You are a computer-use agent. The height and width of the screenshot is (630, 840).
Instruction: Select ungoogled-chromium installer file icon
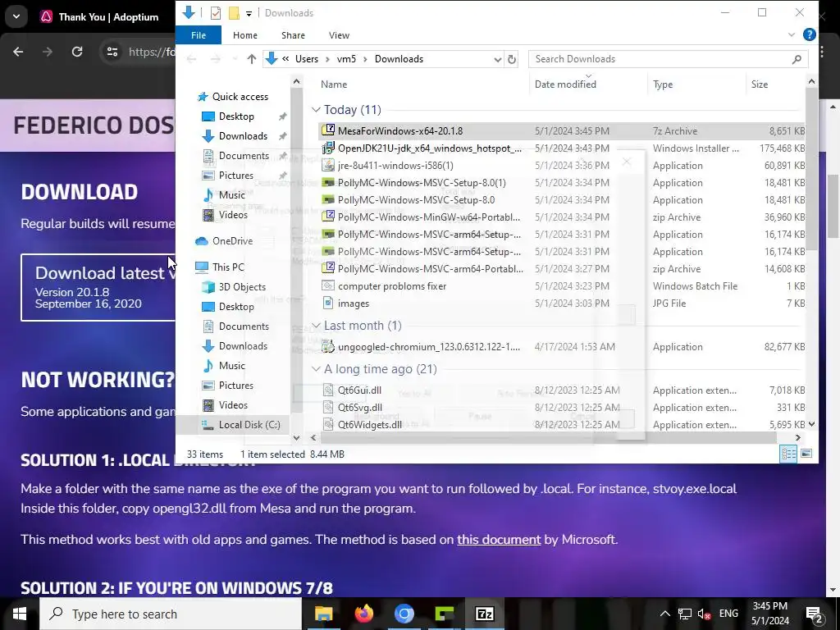[x=328, y=347]
